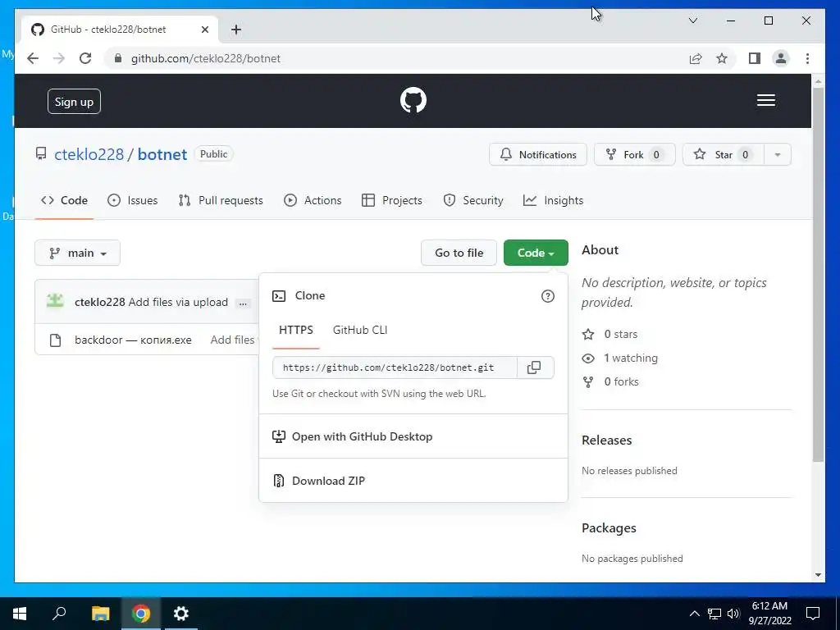Click the Clone help question mark icon
Screen dimensions: 840x630
(547, 296)
